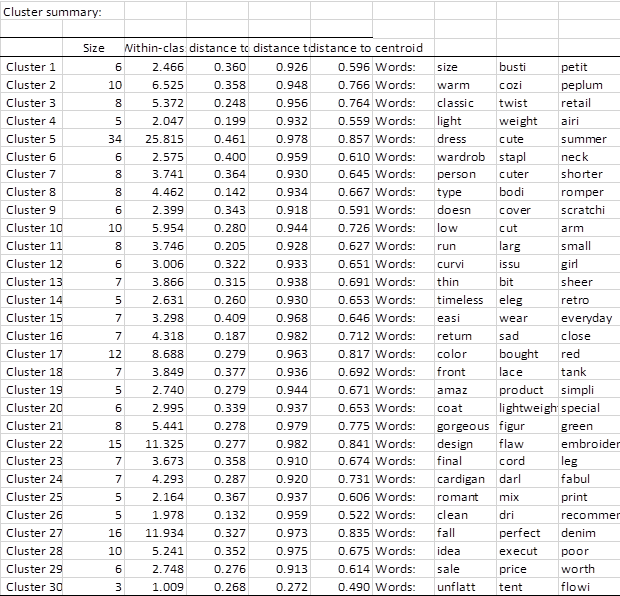Screen dimensions: 620x596
Task: Click the 'Cluster 17' row label
Action: coord(34,354)
